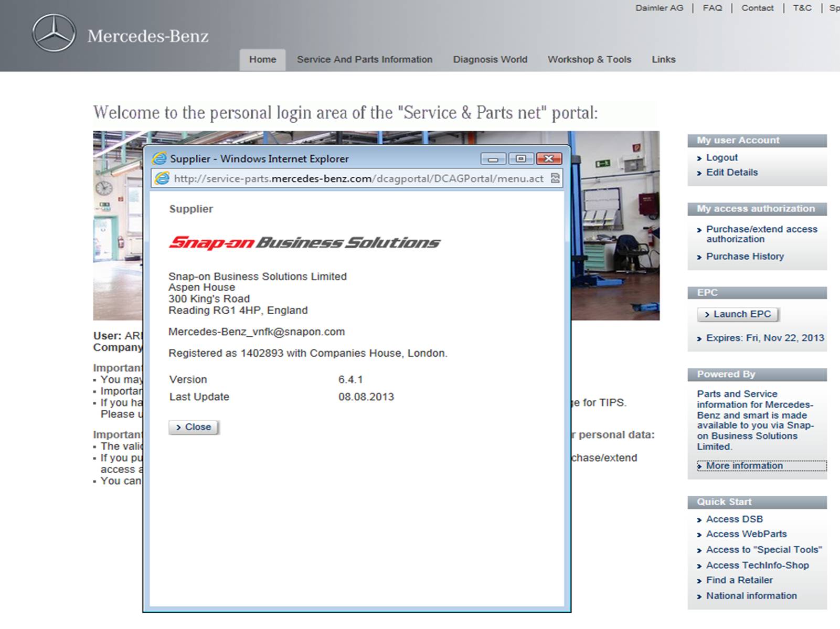Click the Mercedes-Benz wordmark text

pos(148,36)
